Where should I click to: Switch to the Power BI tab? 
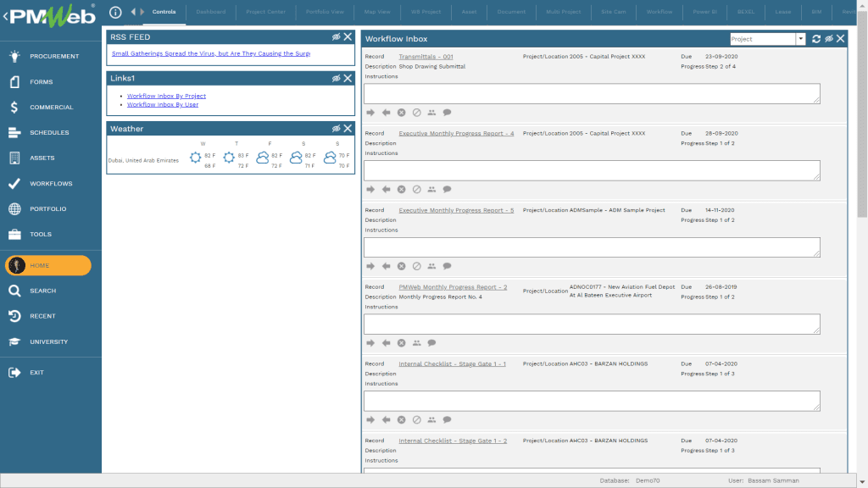(x=704, y=12)
